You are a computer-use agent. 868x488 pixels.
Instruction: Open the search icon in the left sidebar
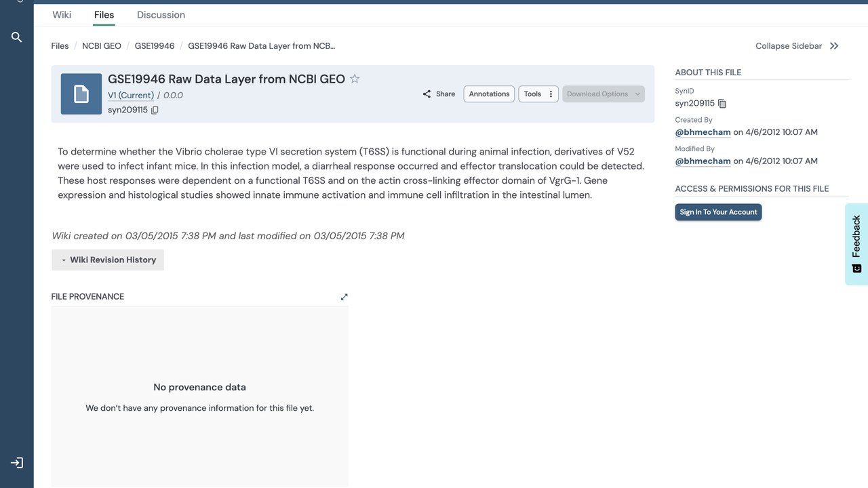pyautogui.click(x=17, y=37)
